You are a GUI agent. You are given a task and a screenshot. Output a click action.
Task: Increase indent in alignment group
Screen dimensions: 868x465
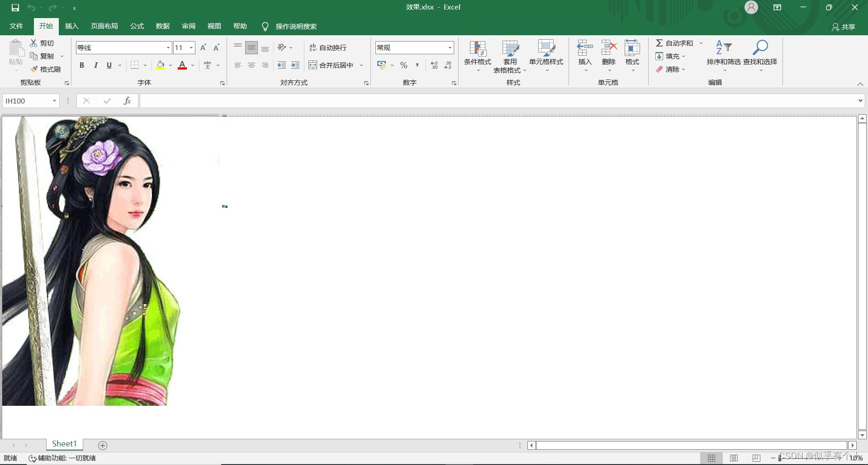295,65
